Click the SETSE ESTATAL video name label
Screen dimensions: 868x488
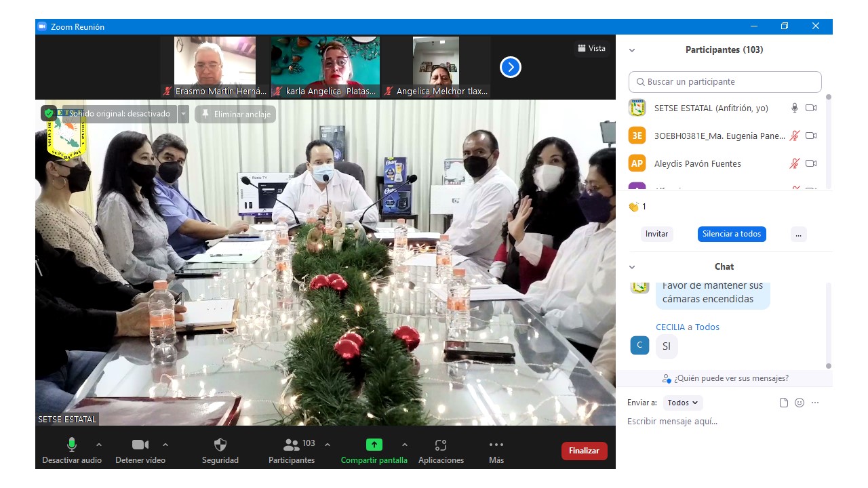pos(67,419)
